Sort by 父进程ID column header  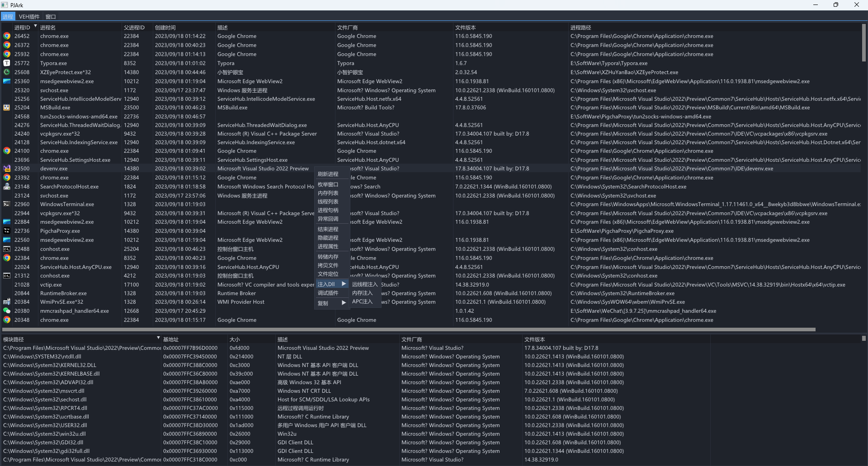(x=137, y=28)
